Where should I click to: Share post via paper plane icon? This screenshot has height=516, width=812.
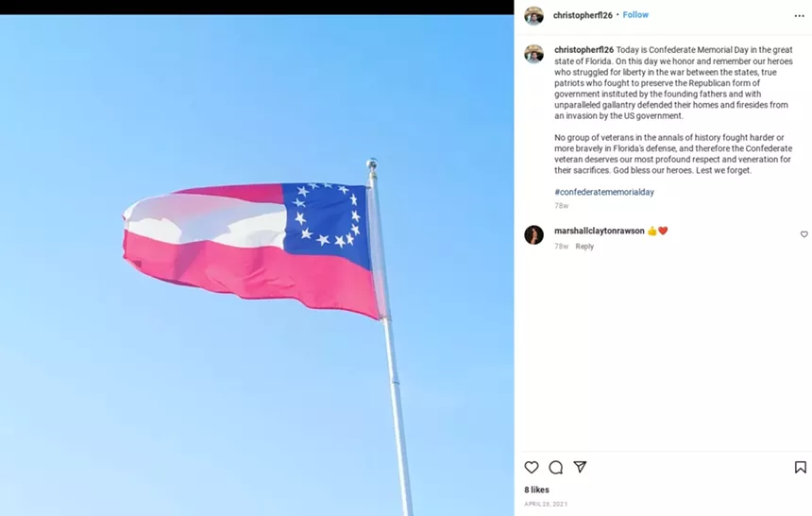[580, 467]
